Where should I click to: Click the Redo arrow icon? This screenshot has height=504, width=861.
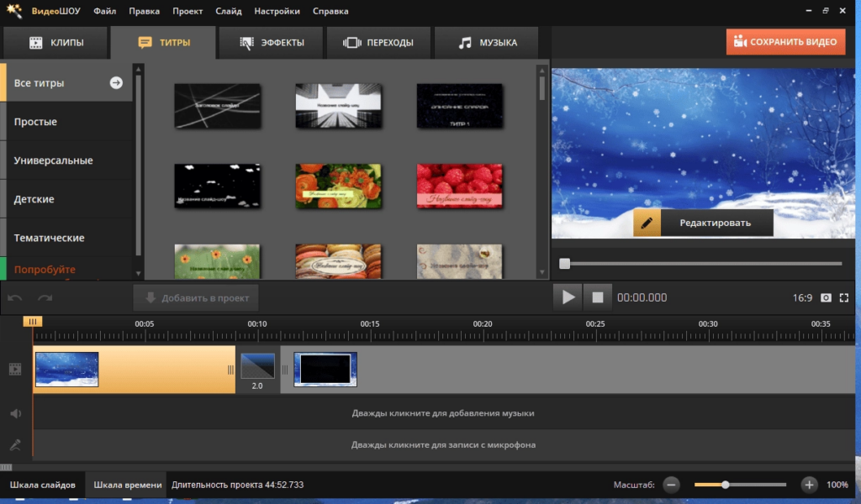(x=45, y=298)
